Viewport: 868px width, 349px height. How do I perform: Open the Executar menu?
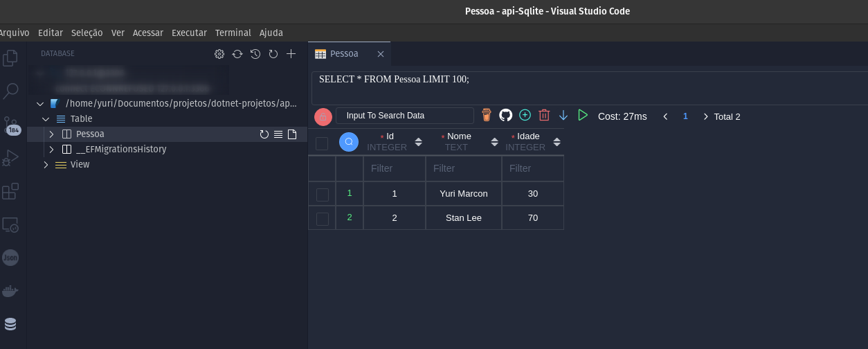189,33
